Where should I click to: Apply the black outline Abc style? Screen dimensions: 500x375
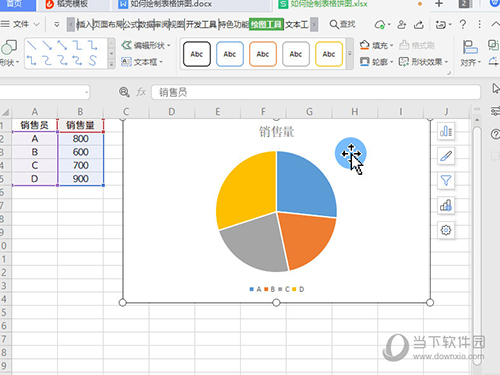point(197,54)
